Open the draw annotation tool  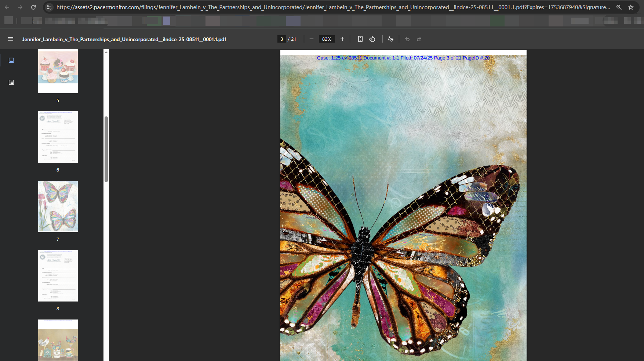tap(390, 39)
